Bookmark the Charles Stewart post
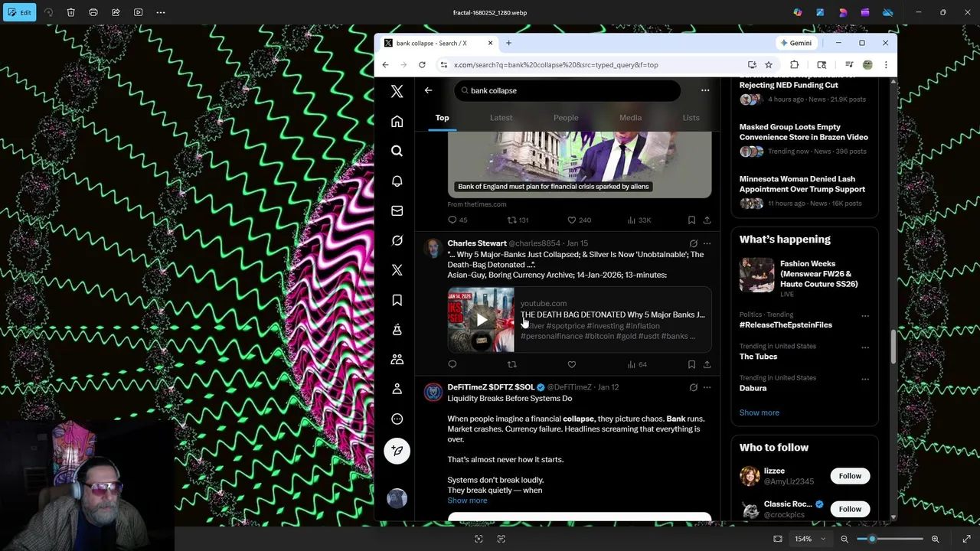 pos(691,364)
